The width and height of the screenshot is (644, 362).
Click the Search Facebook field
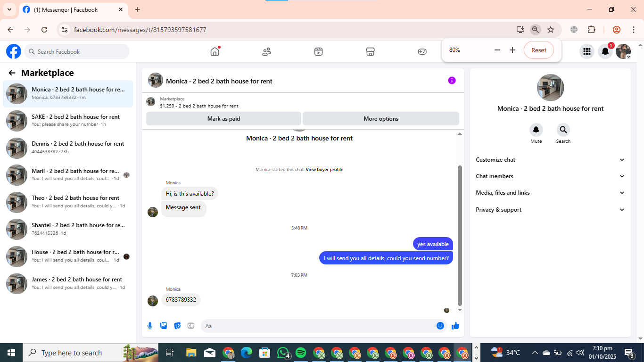(x=77, y=51)
